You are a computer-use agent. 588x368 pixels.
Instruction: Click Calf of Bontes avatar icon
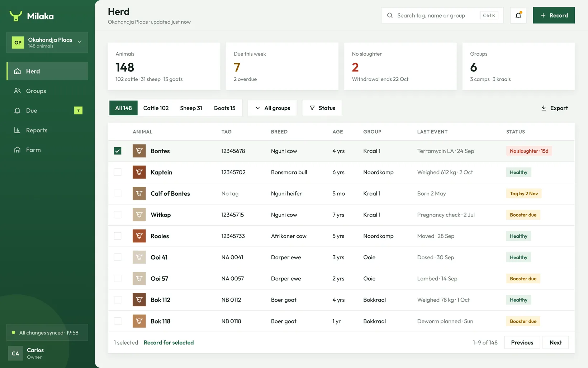point(139,194)
